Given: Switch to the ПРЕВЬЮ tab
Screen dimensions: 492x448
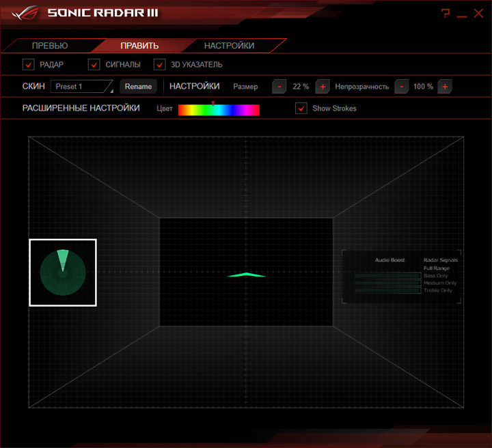Looking at the screenshot, I should click(x=50, y=46).
